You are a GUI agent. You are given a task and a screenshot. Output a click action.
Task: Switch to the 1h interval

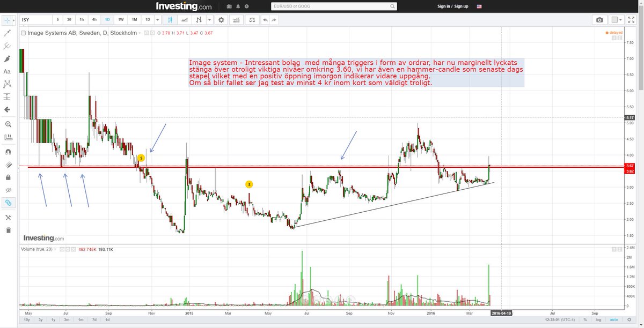(x=82, y=20)
